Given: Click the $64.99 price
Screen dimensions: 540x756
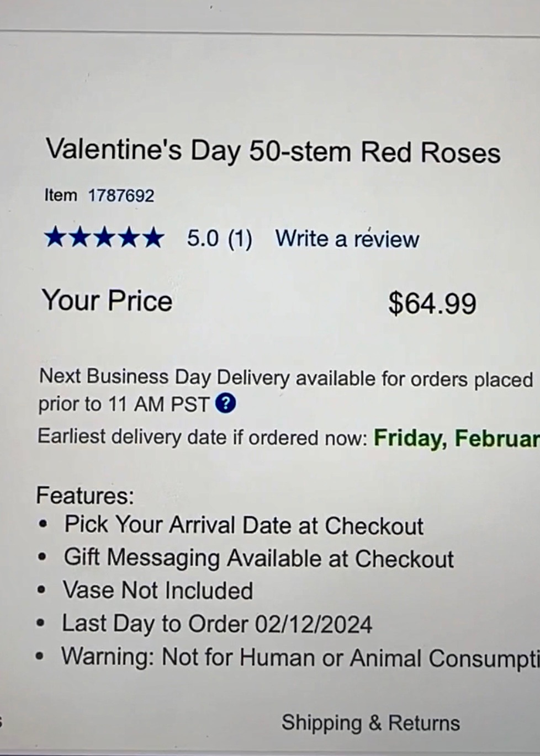Looking at the screenshot, I should tap(432, 303).
